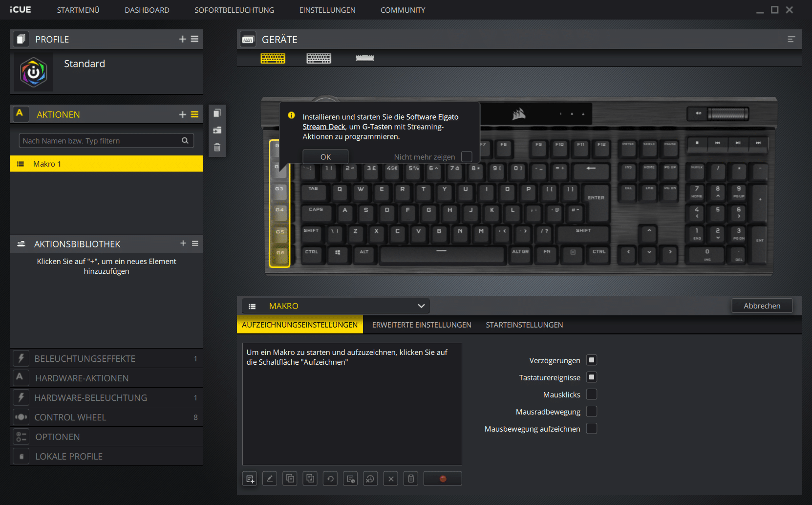The height and width of the screenshot is (505, 812).
Task: Select the second white keyboard device
Action: pos(319,59)
